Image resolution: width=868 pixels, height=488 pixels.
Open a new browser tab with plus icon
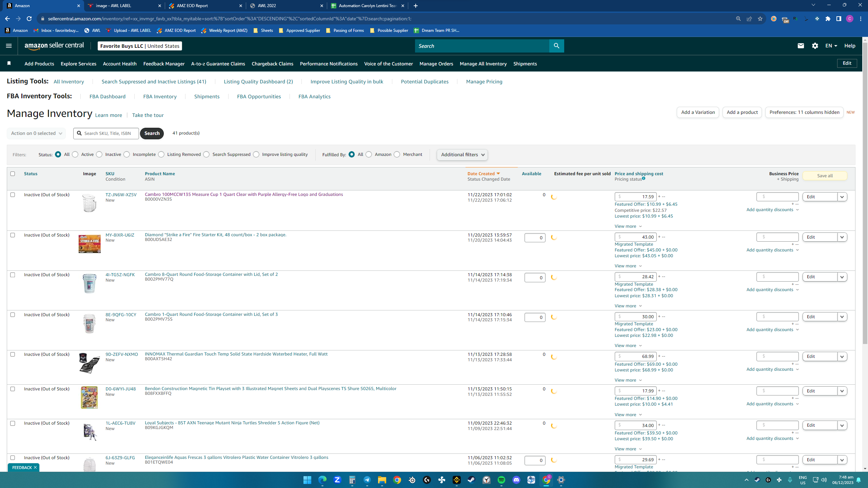point(416,6)
